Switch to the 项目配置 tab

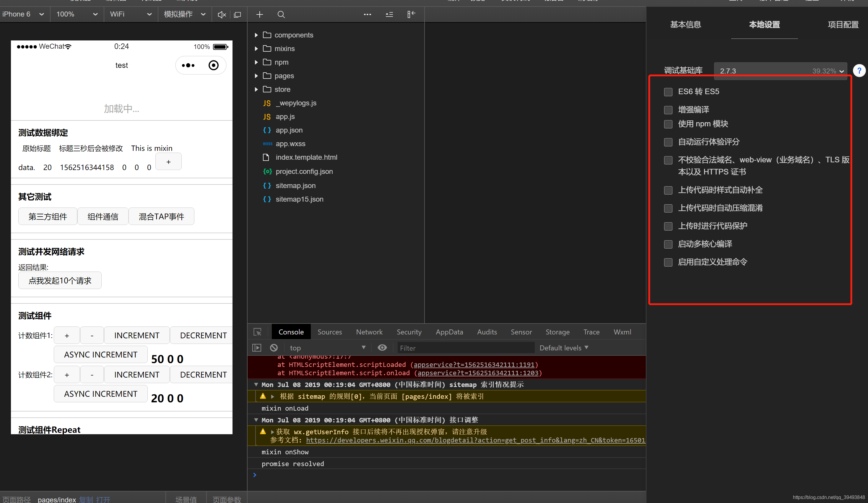pos(843,25)
